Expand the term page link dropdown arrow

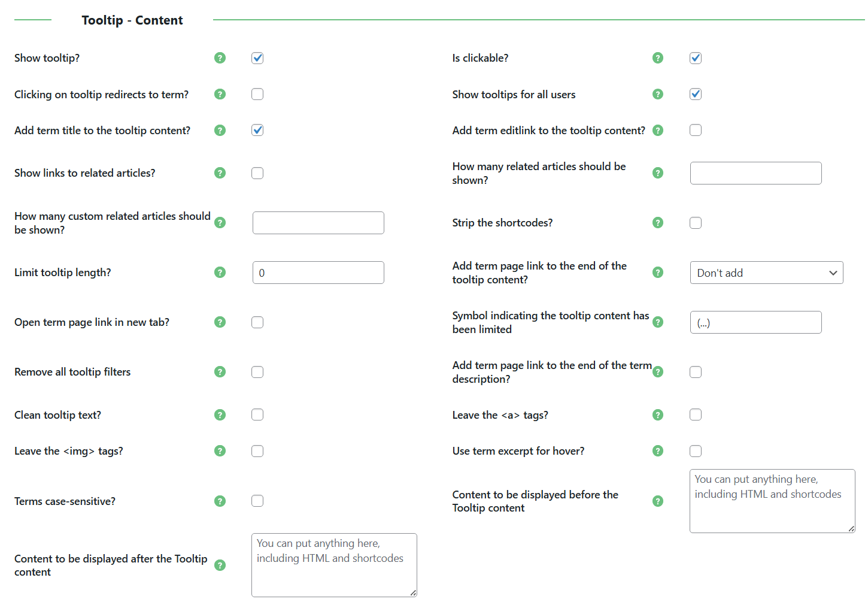[833, 273]
